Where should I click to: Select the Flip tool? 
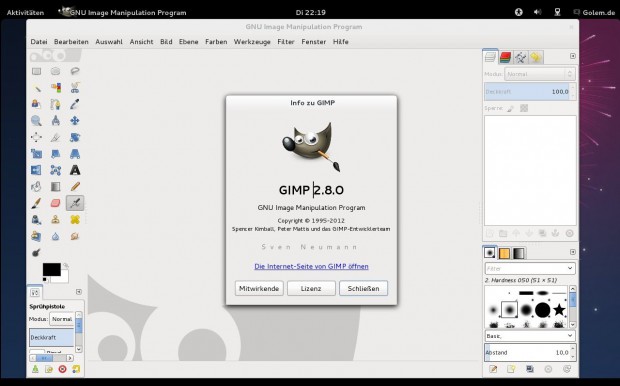(36, 170)
